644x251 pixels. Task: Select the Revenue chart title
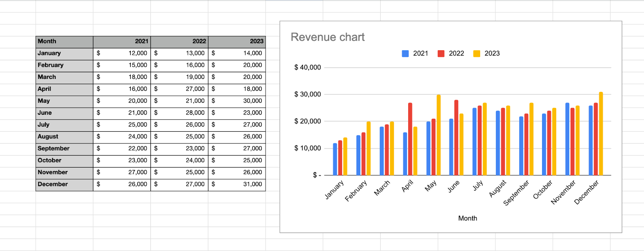[328, 37]
